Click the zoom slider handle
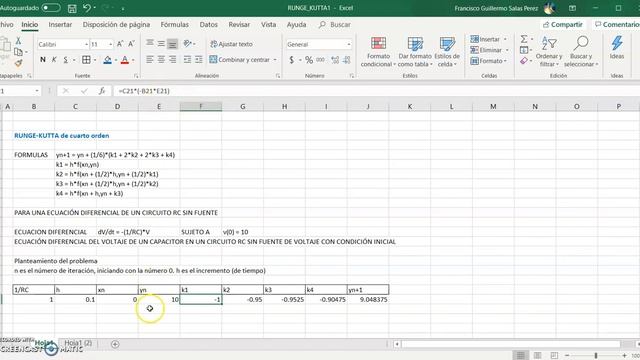640x360 pixels. 596,356
